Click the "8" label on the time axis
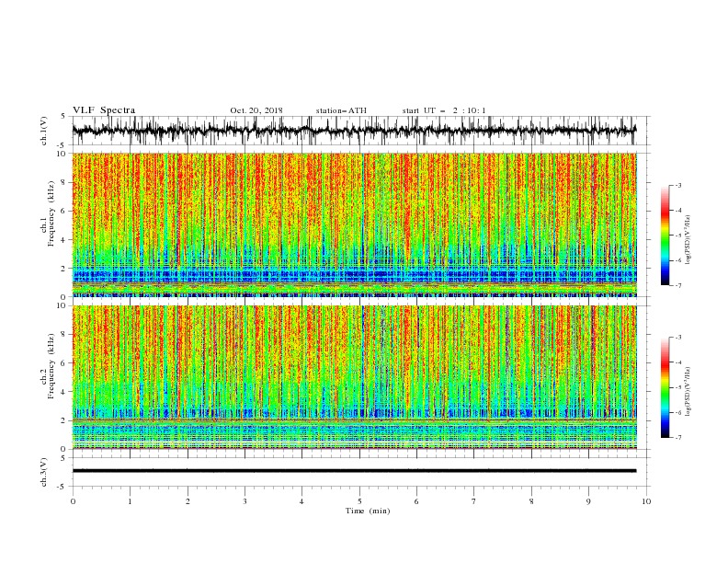This screenshot has height=563, width=728. coord(531,501)
